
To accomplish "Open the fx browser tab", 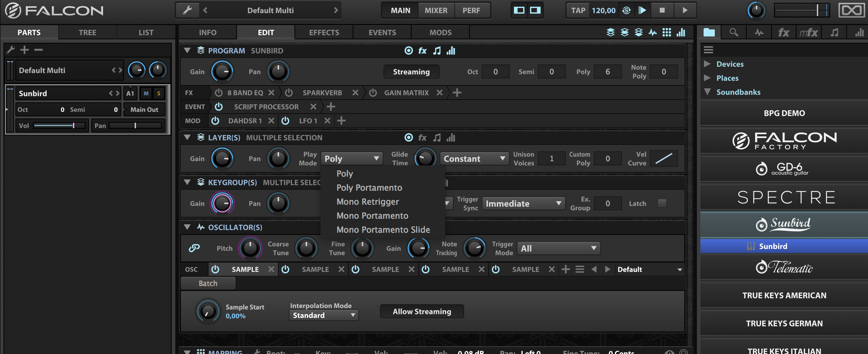I will point(784,33).
